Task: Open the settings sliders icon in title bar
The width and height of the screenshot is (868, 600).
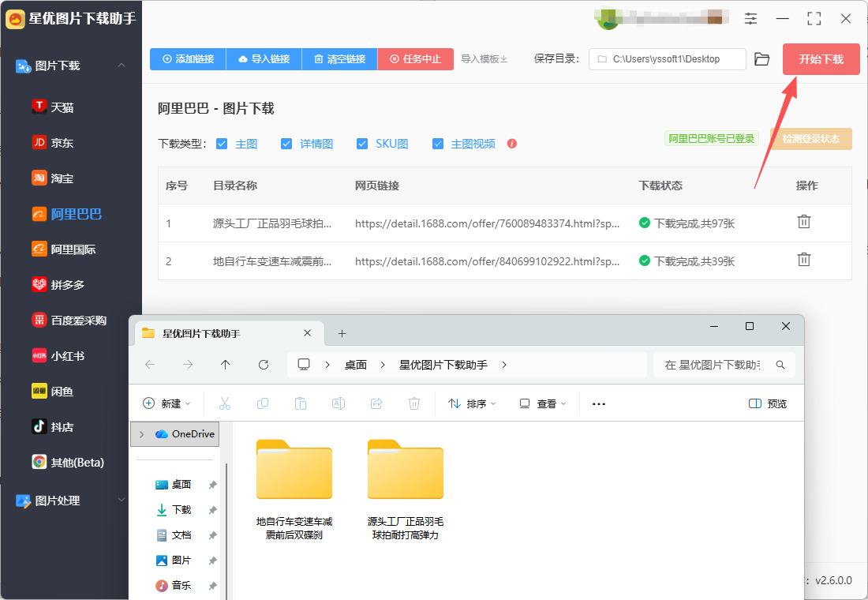Action: 750,19
